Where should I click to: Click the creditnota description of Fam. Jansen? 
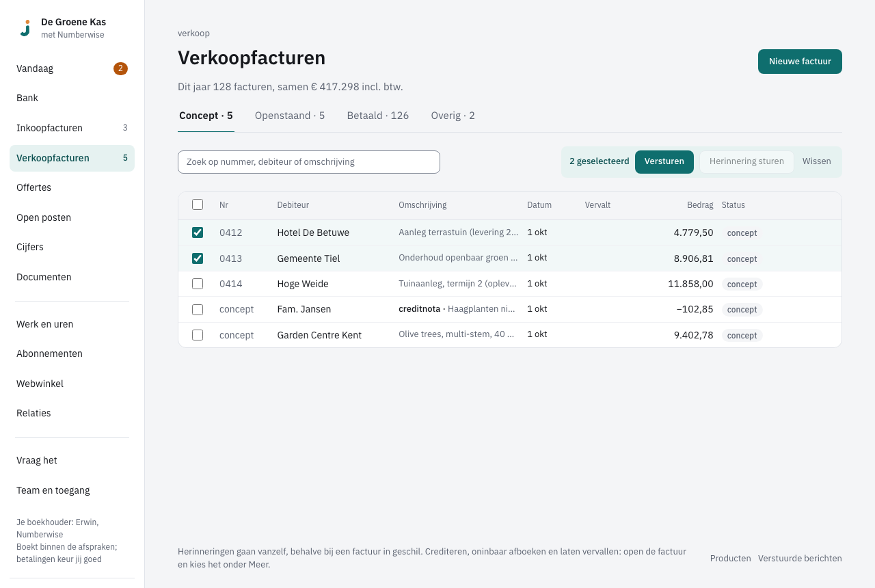(x=457, y=309)
